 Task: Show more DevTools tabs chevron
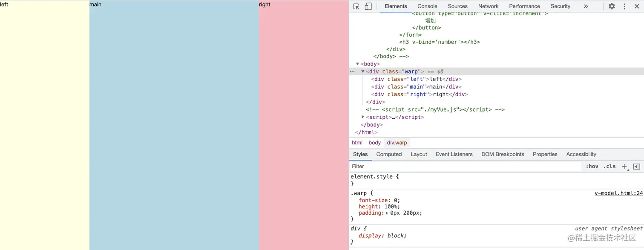(x=586, y=6)
